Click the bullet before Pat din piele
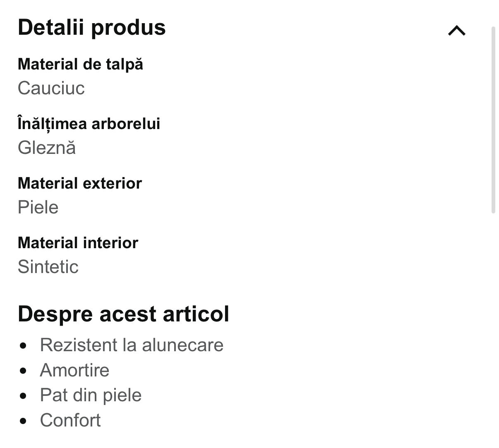This screenshot has height=448, width=499. (x=23, y=396)
